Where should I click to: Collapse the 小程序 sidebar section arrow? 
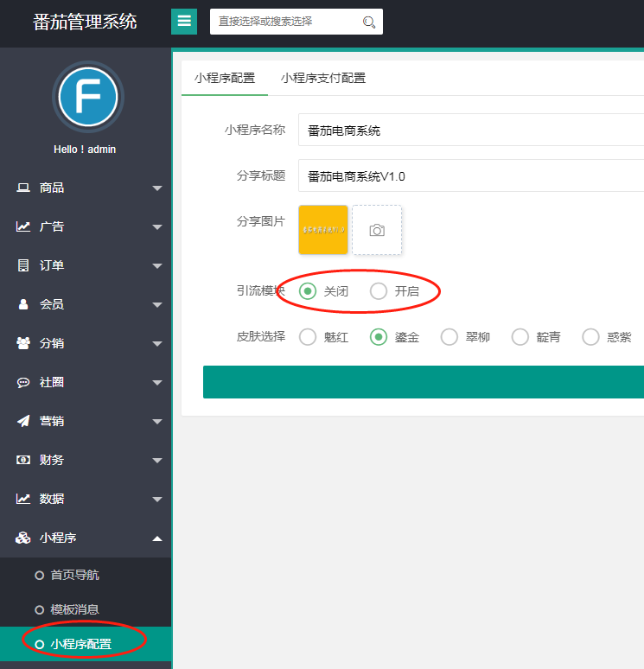[x=156, y=538]
